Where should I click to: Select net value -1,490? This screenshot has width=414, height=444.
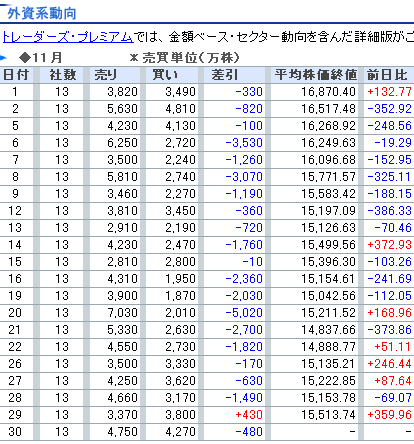pos(244,398)
